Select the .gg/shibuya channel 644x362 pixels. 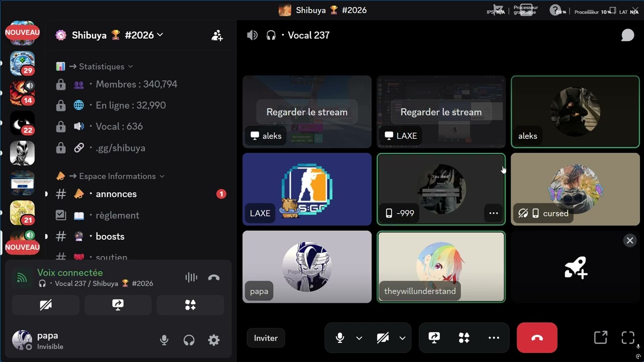tap(141, 148)
